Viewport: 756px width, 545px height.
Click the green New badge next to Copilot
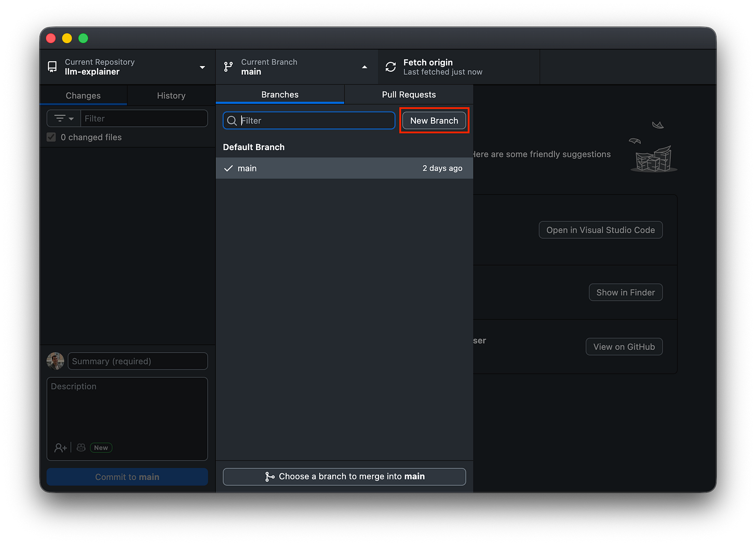point(101,447)
